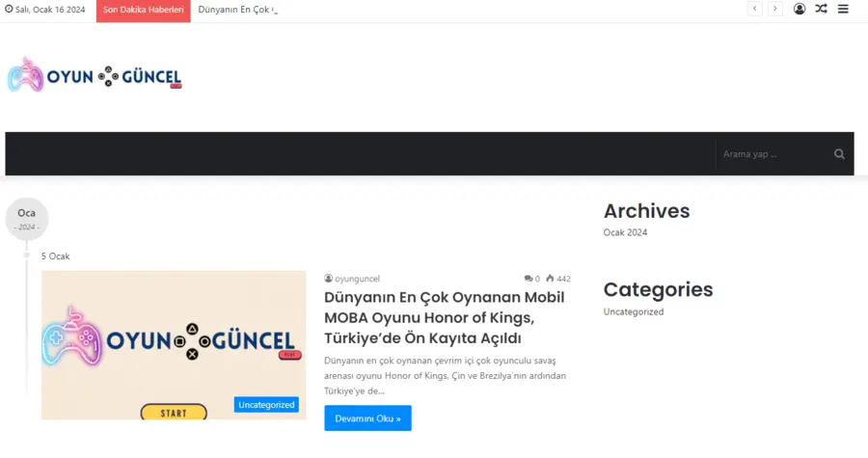This screenshot has width=868, height=458.
Task: Click the Categories heading
Action: click(x=658, y=289)
